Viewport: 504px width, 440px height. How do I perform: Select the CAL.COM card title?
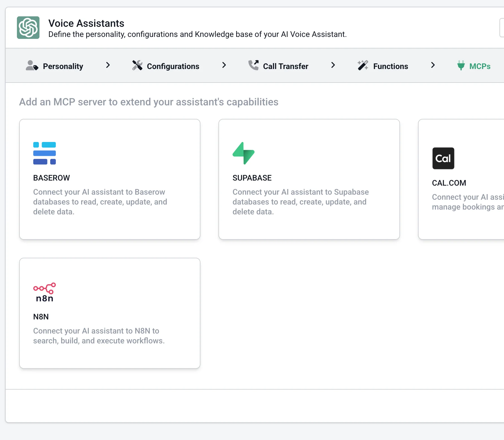click(x=449, y=183)
